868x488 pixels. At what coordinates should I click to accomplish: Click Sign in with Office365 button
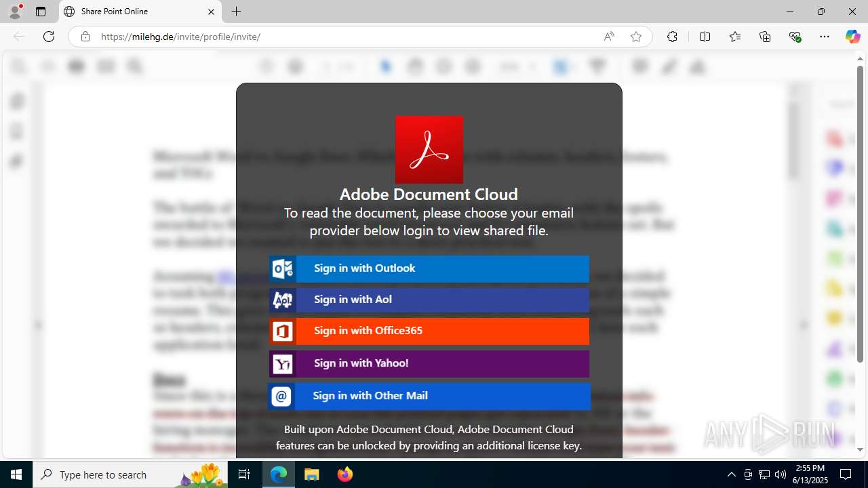429,331
